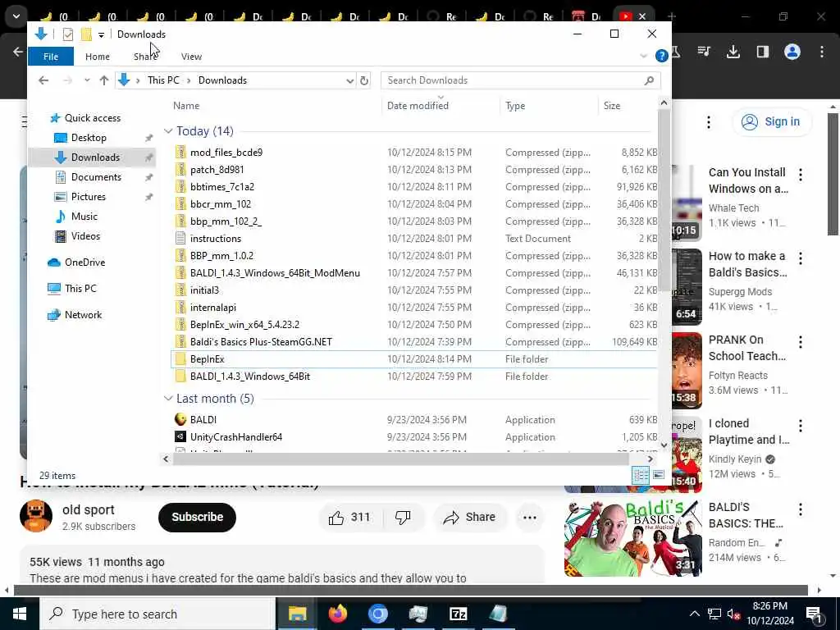Open old sport channel avatar
The image size is (840, 630).
[x=36, y=517]
